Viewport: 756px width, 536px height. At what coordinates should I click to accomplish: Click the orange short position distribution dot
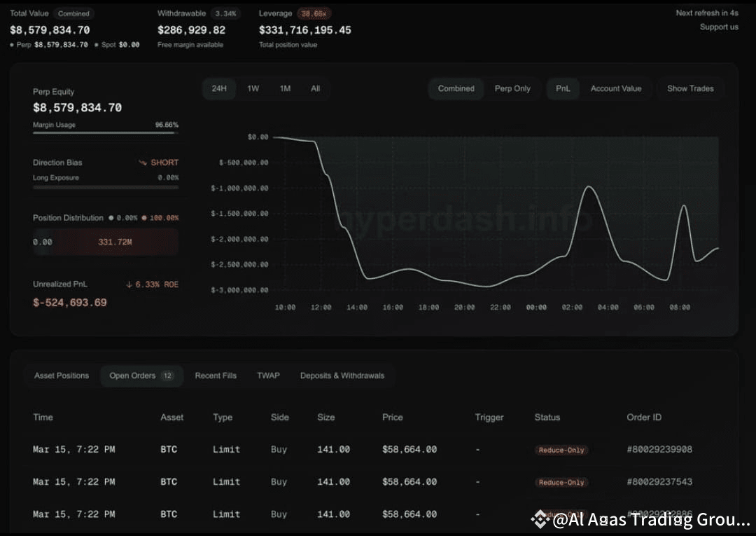pos(143,218)
